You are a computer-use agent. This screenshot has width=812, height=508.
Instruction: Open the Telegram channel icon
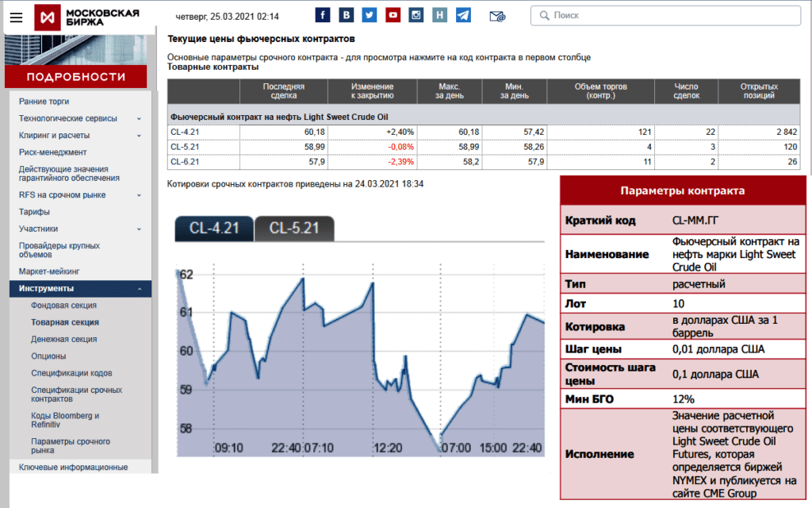click(x=463, y=14)
